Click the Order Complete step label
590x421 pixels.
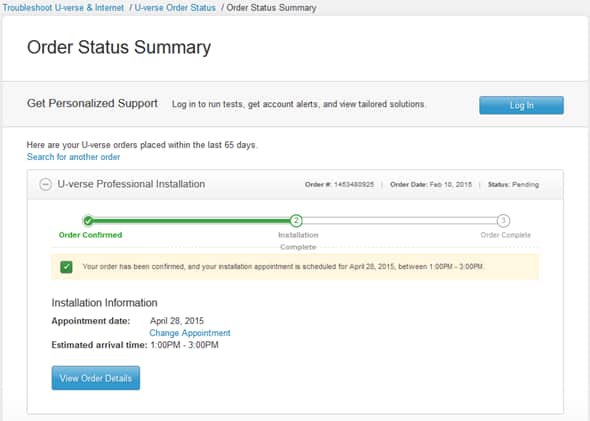[505, 235]
